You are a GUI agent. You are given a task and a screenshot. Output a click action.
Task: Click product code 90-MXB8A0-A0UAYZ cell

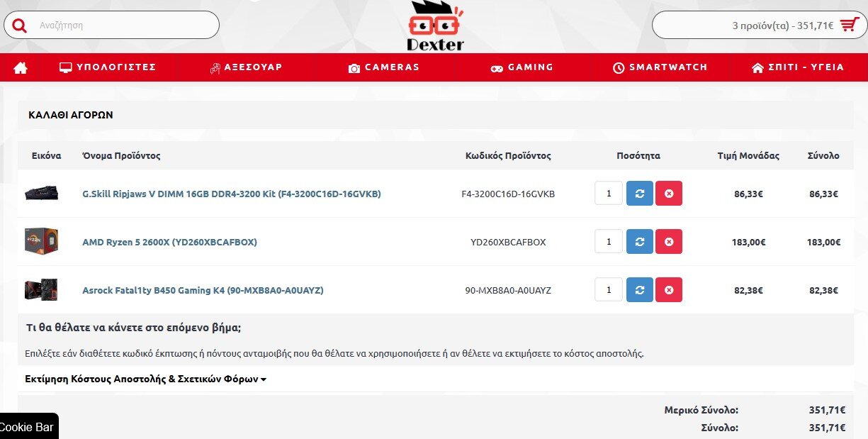508,290
